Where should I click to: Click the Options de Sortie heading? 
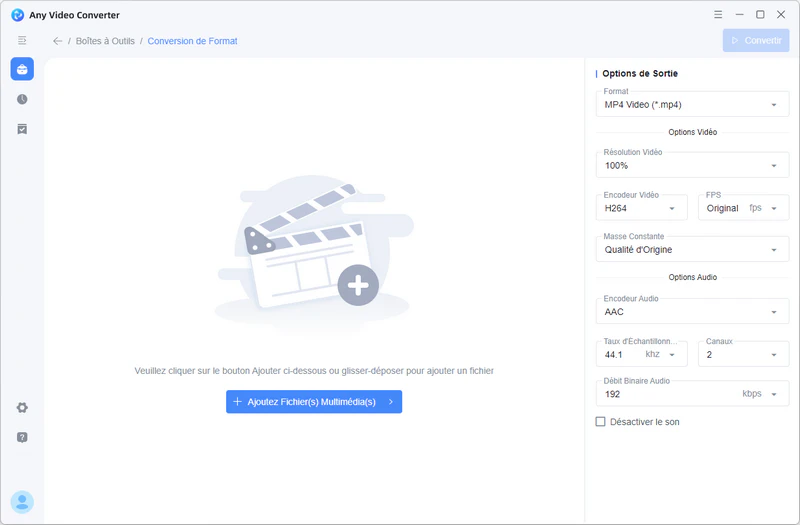click(640, 73)
